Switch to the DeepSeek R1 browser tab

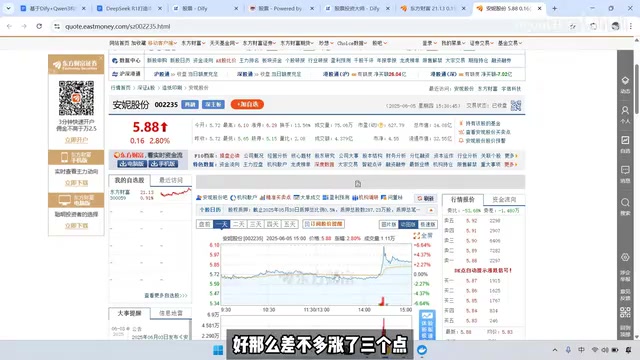tap(129, 8)
